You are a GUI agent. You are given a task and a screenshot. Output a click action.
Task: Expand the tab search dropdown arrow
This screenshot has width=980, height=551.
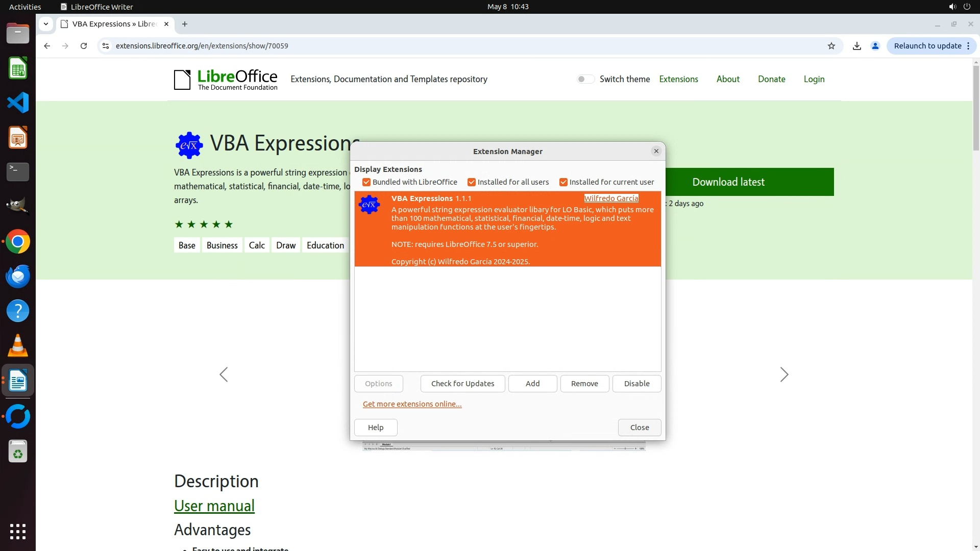click(46, 24)
